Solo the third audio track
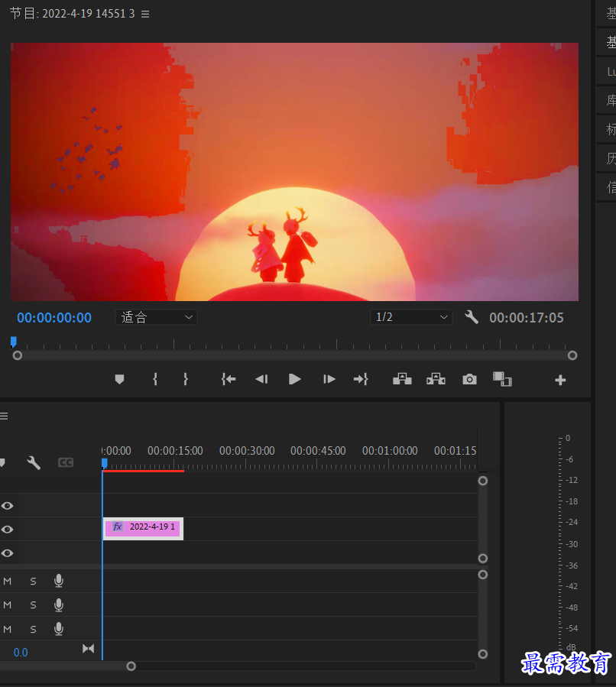Image resolution: width=616 pixels, height=687 pixels. click(34, 629)
